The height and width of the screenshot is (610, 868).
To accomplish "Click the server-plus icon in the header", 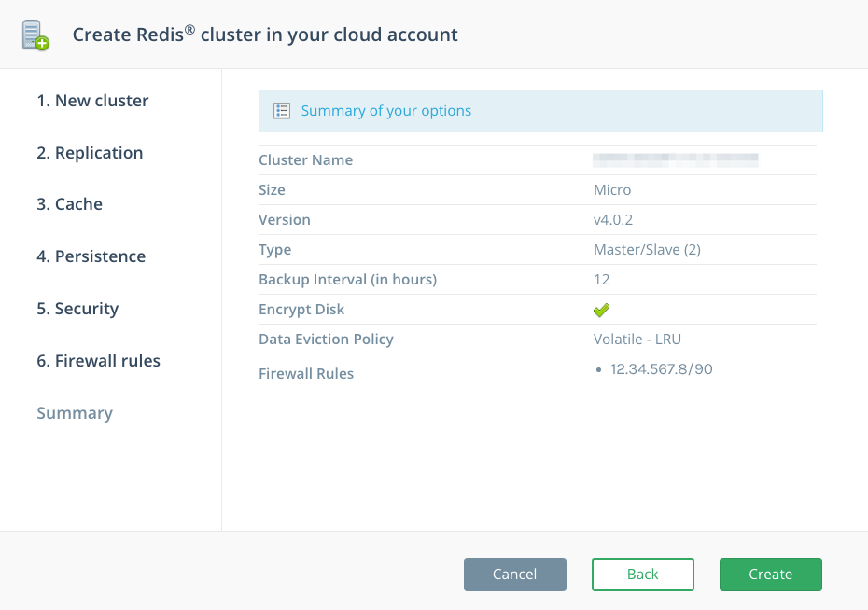I will click(35, 35).
